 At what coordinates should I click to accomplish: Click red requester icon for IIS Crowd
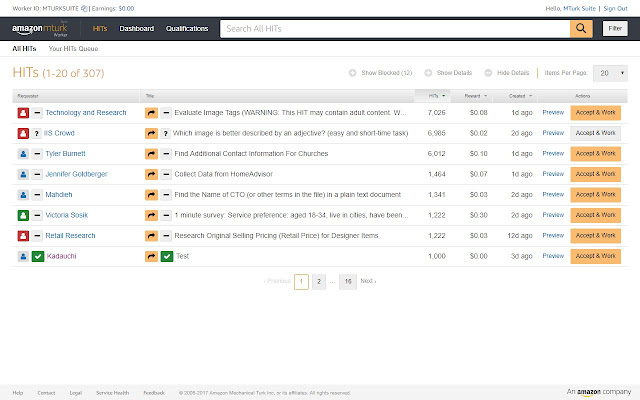[23, 133]
